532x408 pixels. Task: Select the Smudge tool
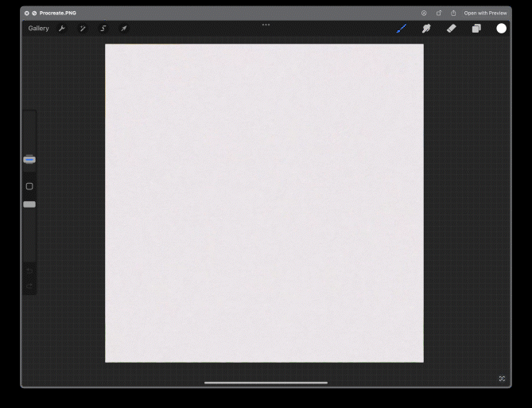click(x=426, y=29)
